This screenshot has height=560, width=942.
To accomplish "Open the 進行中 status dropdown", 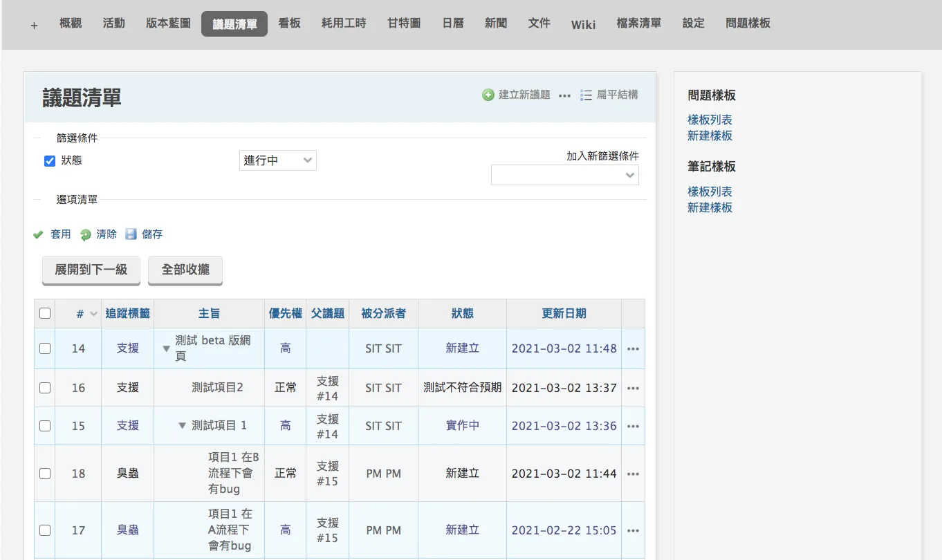I will click(278, 160).
